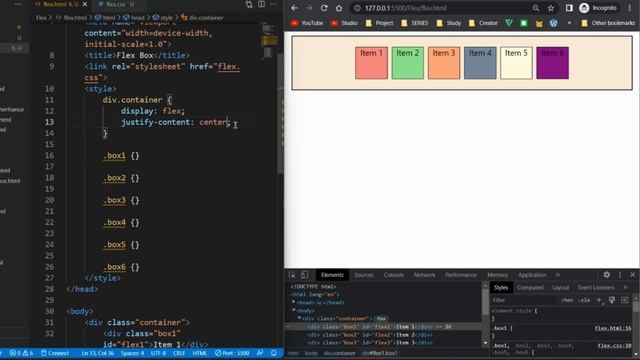The image size is (640, 360).
Task: Open the YouTube bookmark
Action: click(307, 23)
